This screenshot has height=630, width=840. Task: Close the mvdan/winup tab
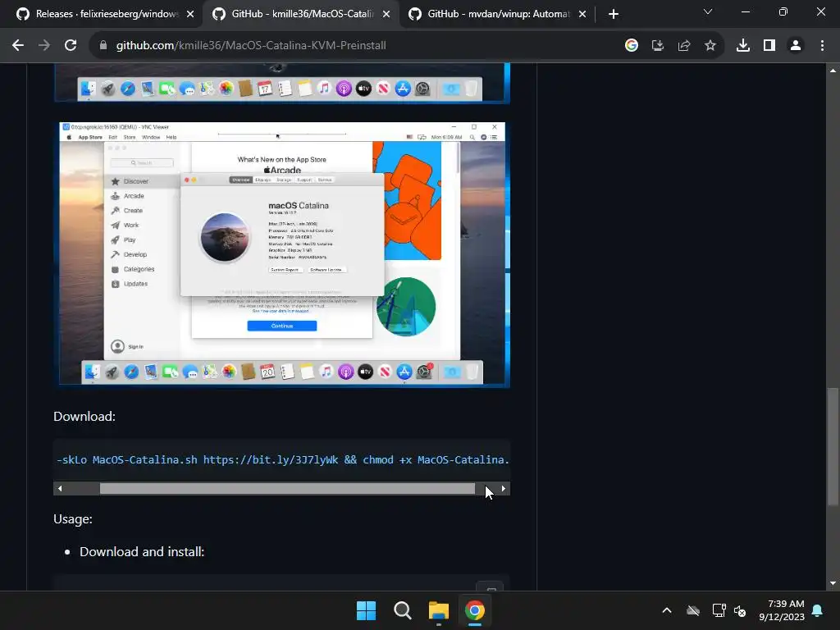point(582,15)
